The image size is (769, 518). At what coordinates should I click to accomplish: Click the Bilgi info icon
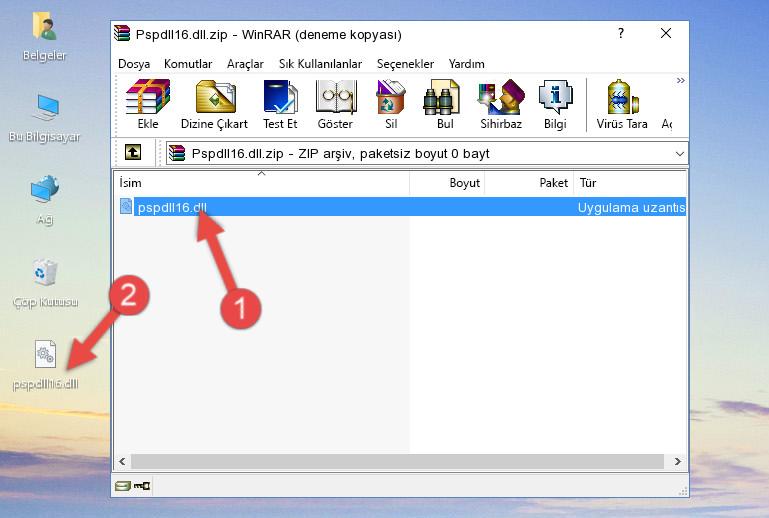click(555, 97)
